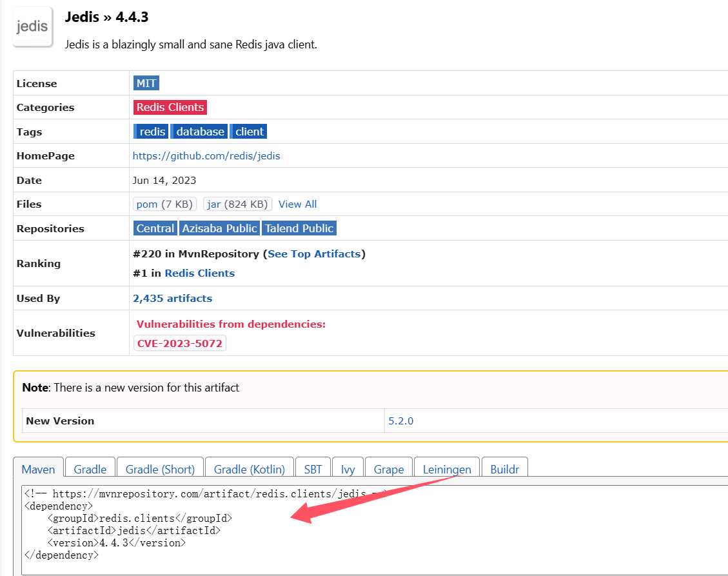Open the Central repository badge
728x576 pixels.
click(x=155, y=228)
